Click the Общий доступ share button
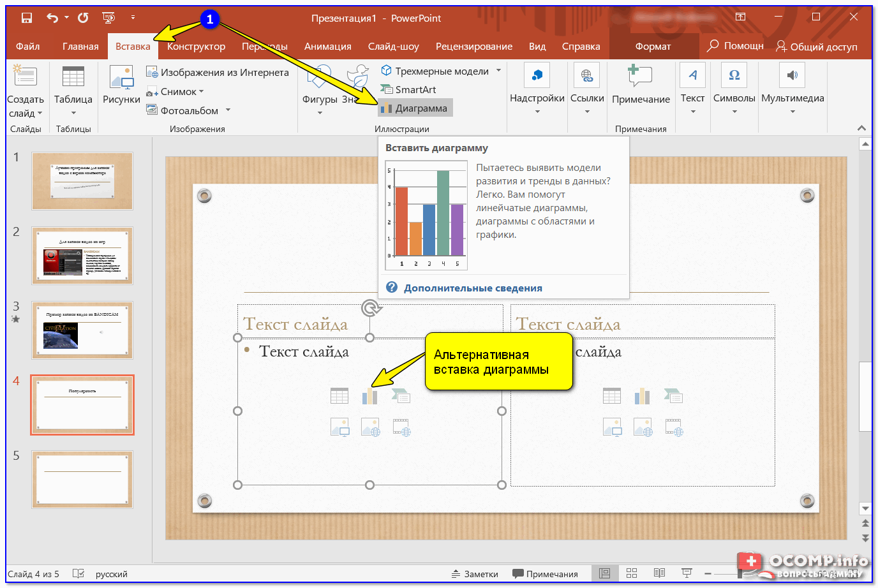Viewport: 878px width, 588px height. click(817, 46)
